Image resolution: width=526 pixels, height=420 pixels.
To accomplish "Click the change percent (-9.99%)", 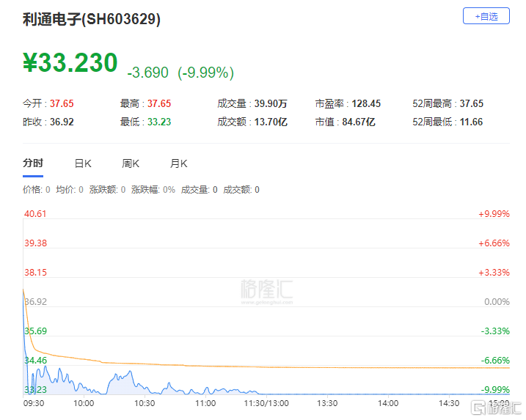I will click(205, 73).
